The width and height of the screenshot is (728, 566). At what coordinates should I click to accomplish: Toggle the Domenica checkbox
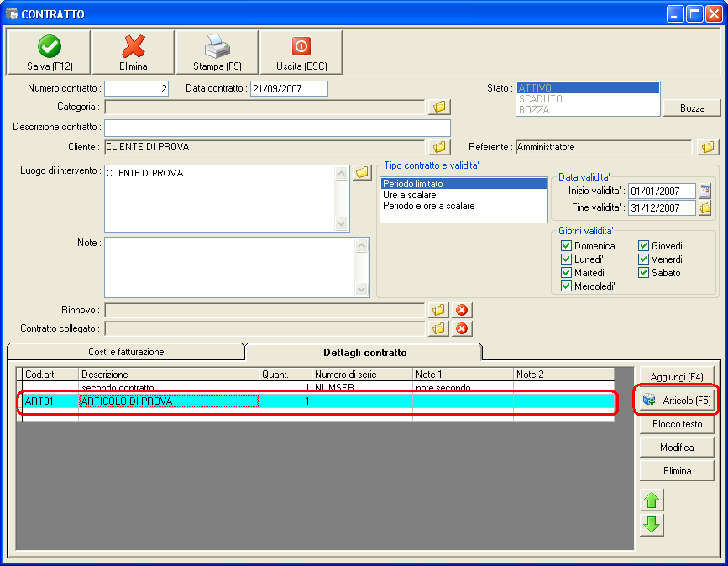(566, 245)
